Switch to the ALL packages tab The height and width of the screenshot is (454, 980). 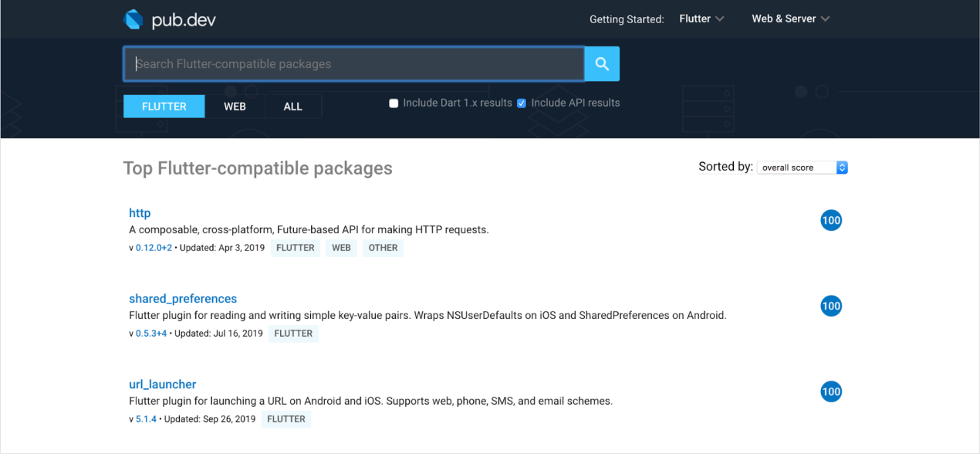coord(293,107)
